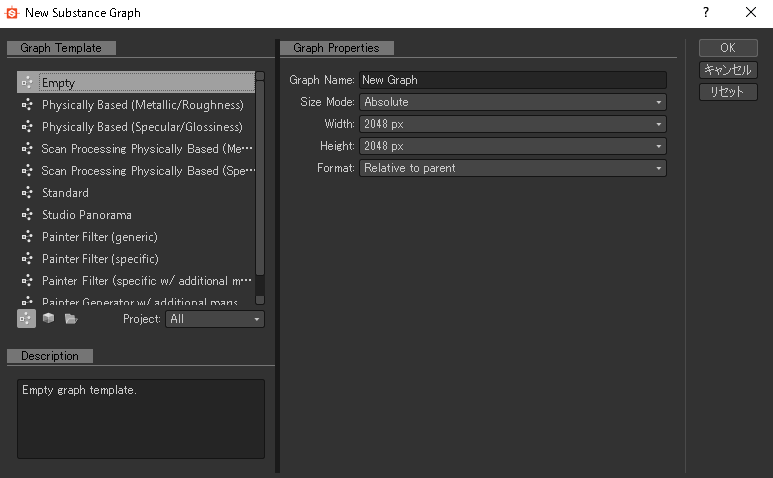Pick the Studio Panorama template
The image size is (773, 478).
136,215
